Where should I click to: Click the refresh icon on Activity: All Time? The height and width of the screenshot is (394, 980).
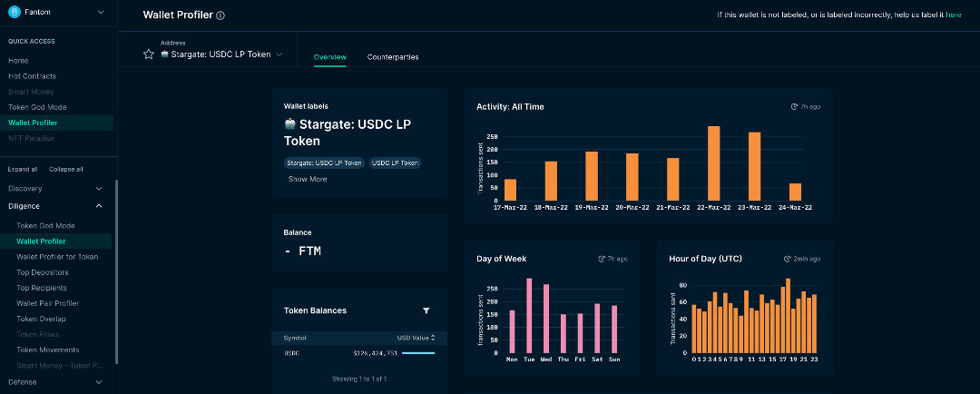click(x=794, y=107)
